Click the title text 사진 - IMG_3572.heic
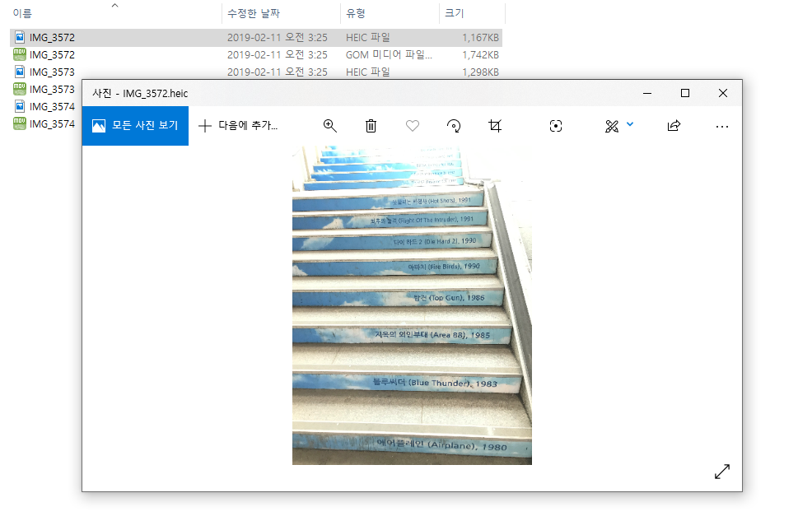The width and height of the screenshot is (812, 530). coord(140,94)
